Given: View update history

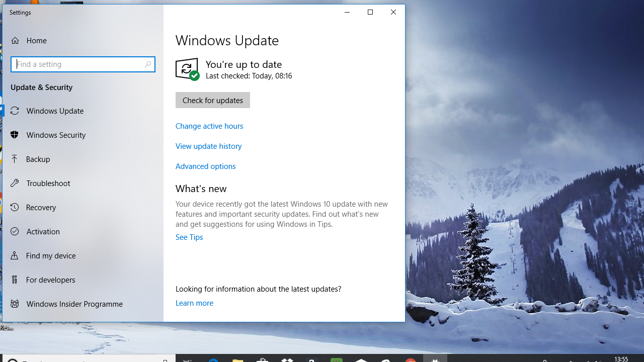Looking at the screenshot, I should point(208,146).
